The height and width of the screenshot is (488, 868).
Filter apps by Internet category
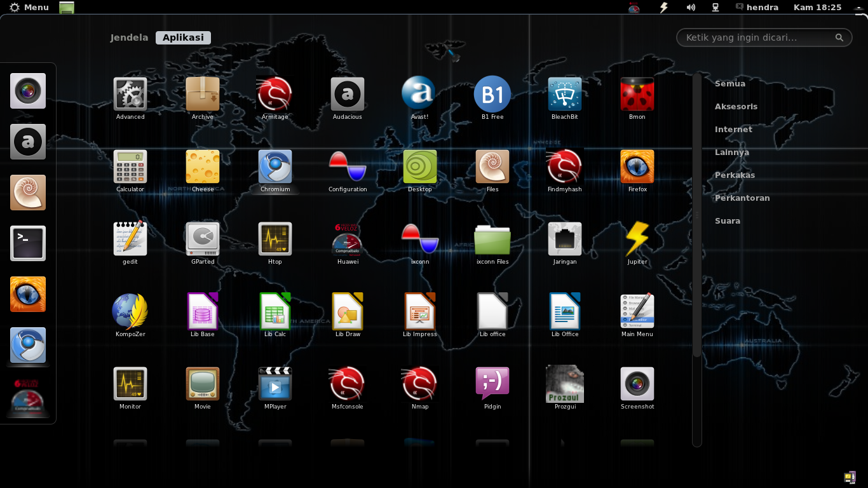(x=733, y=129)
